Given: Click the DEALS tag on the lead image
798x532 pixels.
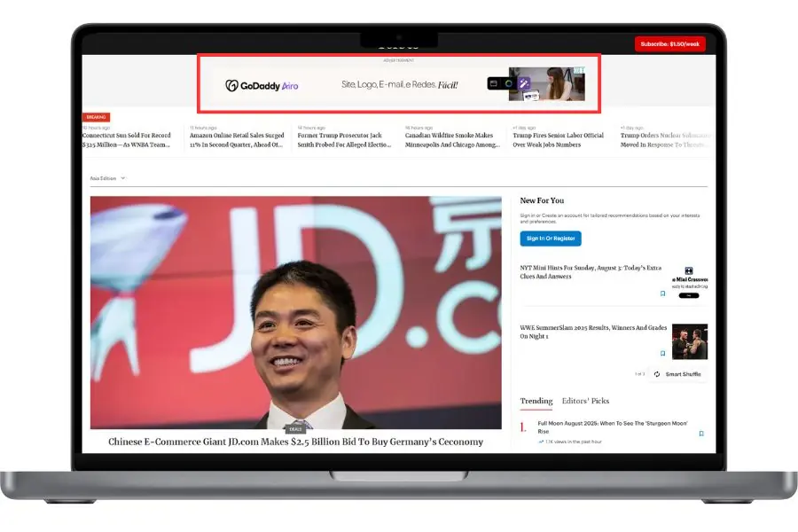Looking at the screenshot, I should [x=295, y=428].
